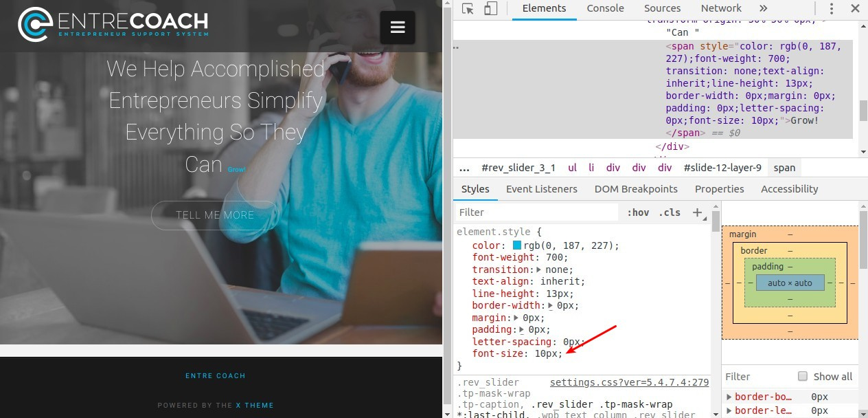Screen dimensions: 868x418
Task: Open the X THEME link
Action: [255, 406]
